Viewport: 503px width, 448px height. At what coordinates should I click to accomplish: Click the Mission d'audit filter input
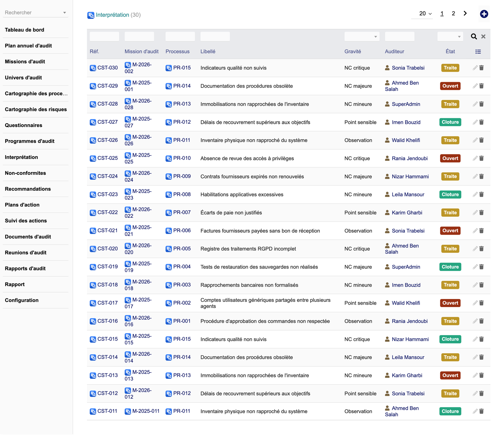(x=139, y=37)
